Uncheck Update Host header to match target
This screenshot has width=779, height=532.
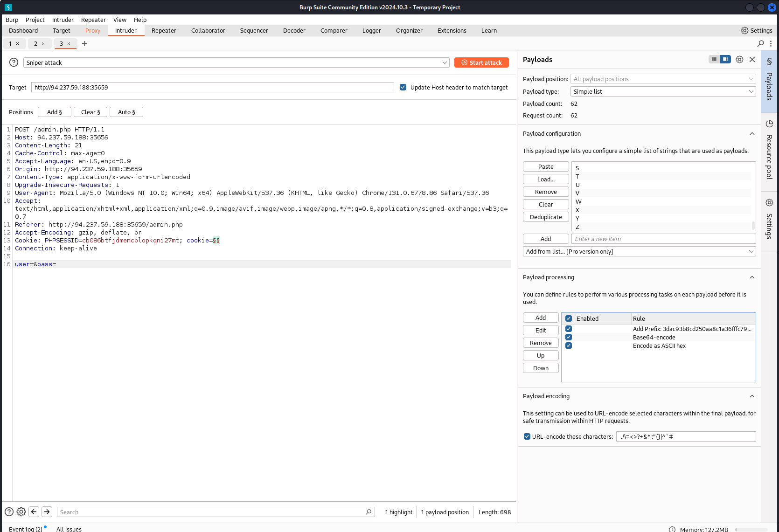(403, 87)
